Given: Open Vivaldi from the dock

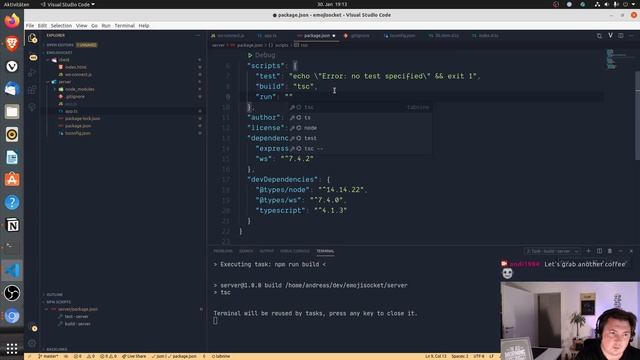Looking at the screenshot, I should click(12, 66).
